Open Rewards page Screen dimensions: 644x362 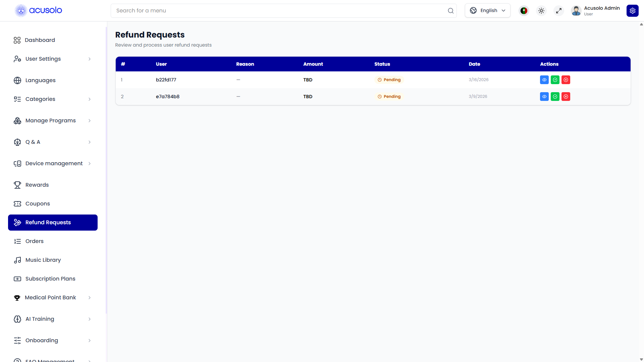(53, 185)
